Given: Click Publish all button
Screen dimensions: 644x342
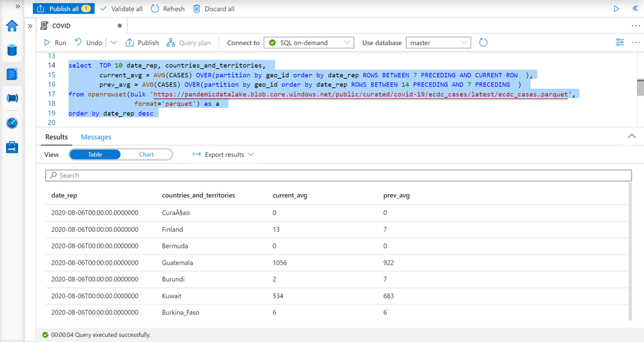Looking at the screenshot, I should pos(64,8).
